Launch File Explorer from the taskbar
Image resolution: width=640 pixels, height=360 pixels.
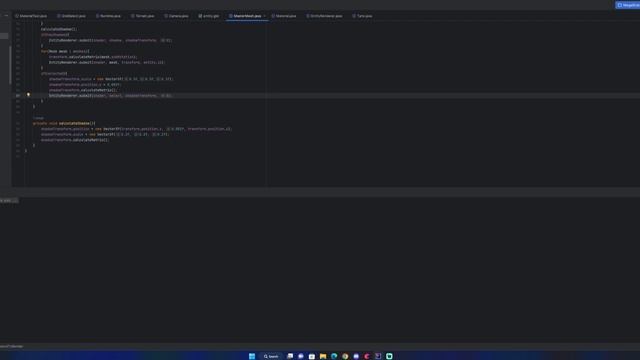pyautogui.click(x=323, y=356)
